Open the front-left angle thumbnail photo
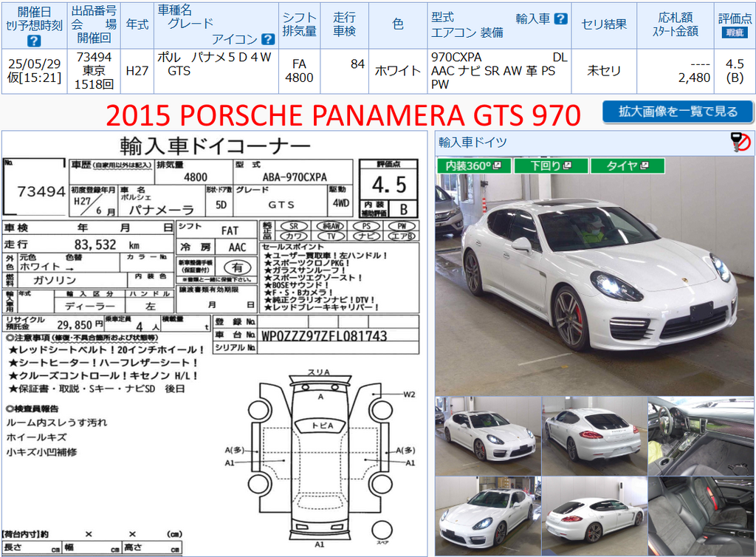Screen dimensions: 756x557 tap(488, 516)
